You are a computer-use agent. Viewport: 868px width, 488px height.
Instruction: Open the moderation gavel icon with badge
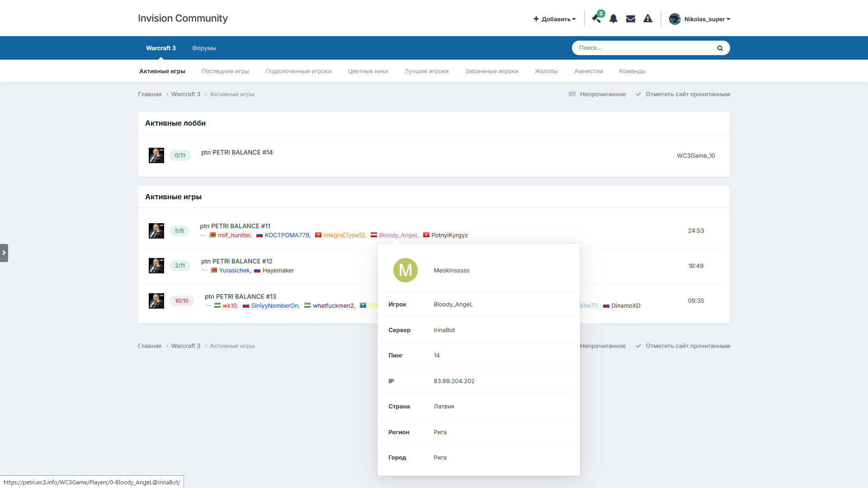coord(597,18)
